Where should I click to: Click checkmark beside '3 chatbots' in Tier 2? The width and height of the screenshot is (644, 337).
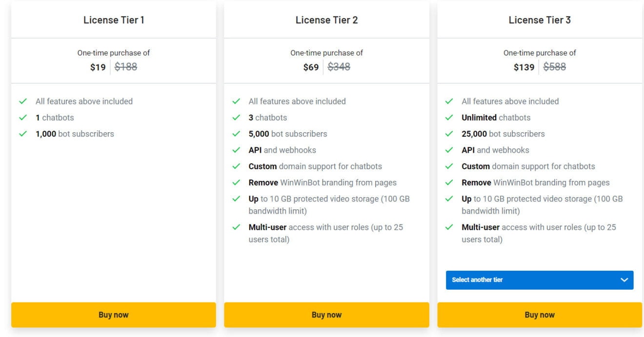[236, 118]
